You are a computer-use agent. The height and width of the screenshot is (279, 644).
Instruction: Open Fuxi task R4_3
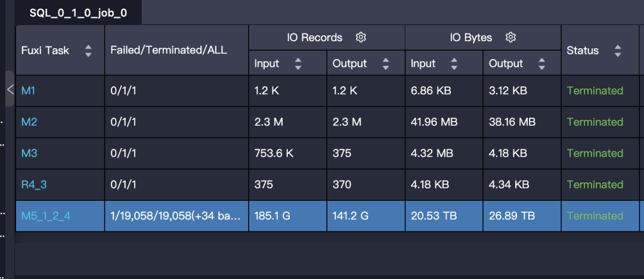click(33, 184)
